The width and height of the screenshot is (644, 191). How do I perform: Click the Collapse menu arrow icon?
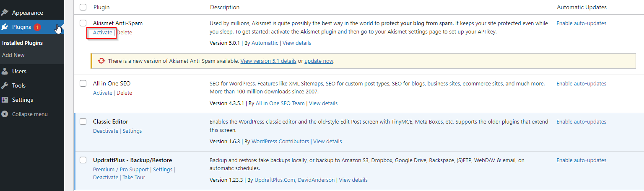tap(5, 114)
